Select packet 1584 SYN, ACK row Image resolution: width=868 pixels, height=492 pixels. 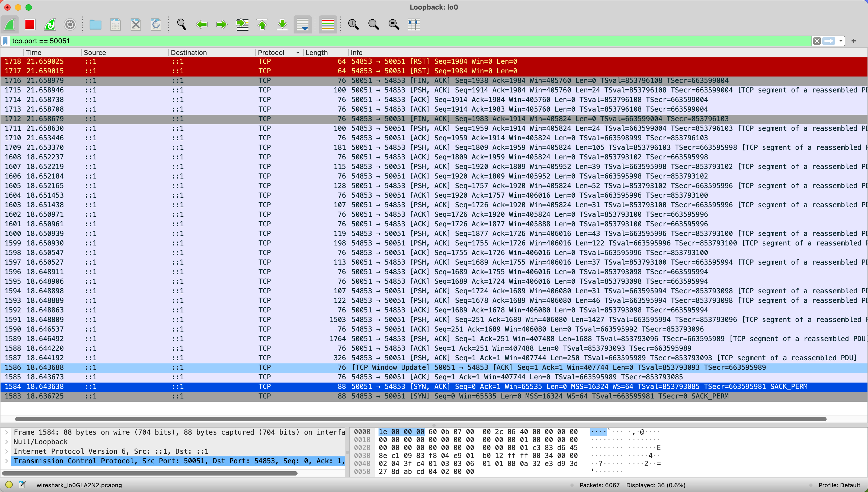pos(434,387)
